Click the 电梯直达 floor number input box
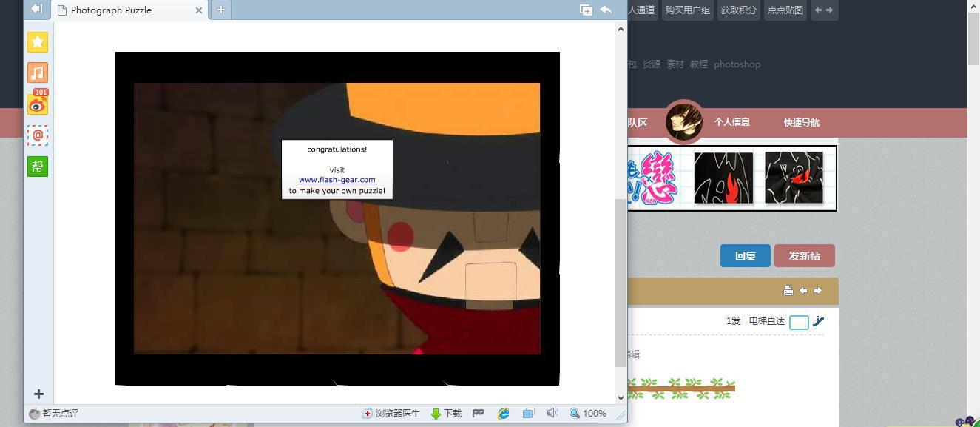 coord(799,322)
